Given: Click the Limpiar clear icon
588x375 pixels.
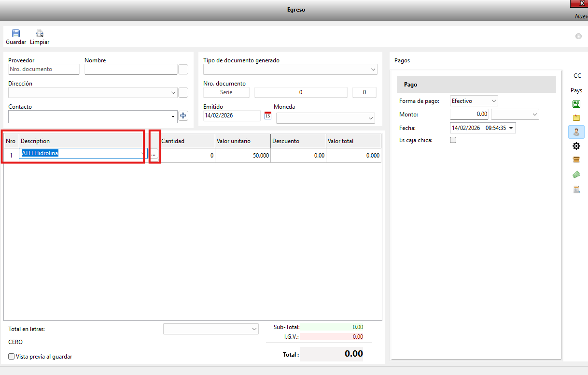Looking at the screenshot, I should [40, 34].
